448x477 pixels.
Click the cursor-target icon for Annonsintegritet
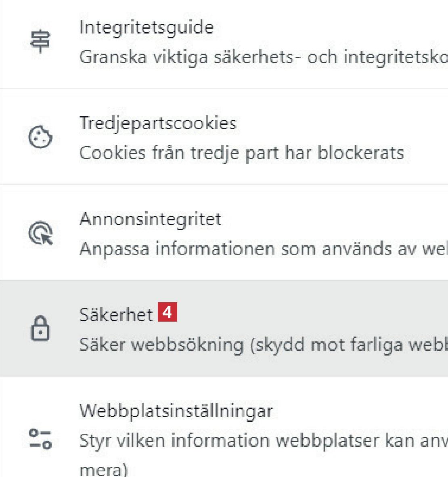pyautogui.click(x=41, y=233)
